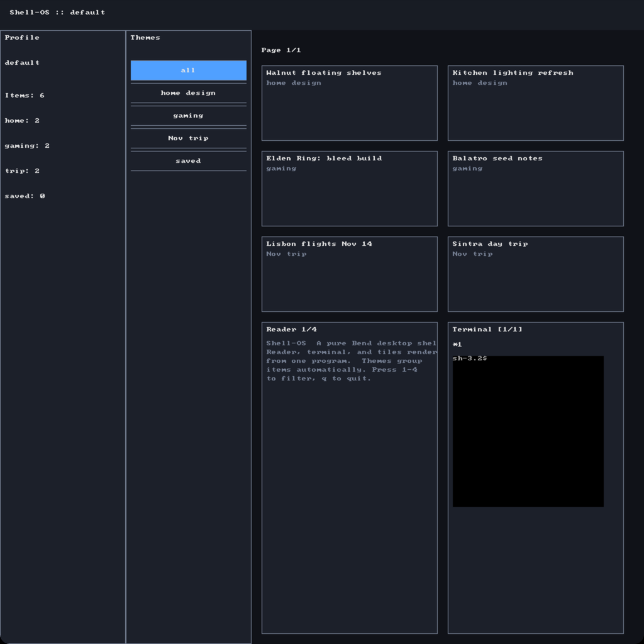Focus the sh-3.2$ terminal prompt
Image resolution: width=644 pixels, height=644 pixels.
[x=469, y=358]
